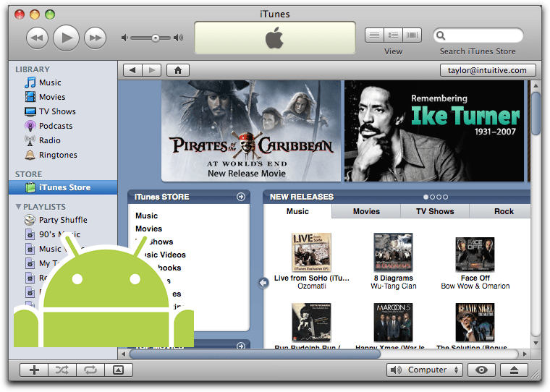Open Live from SoHo album cover

point(311,252)
